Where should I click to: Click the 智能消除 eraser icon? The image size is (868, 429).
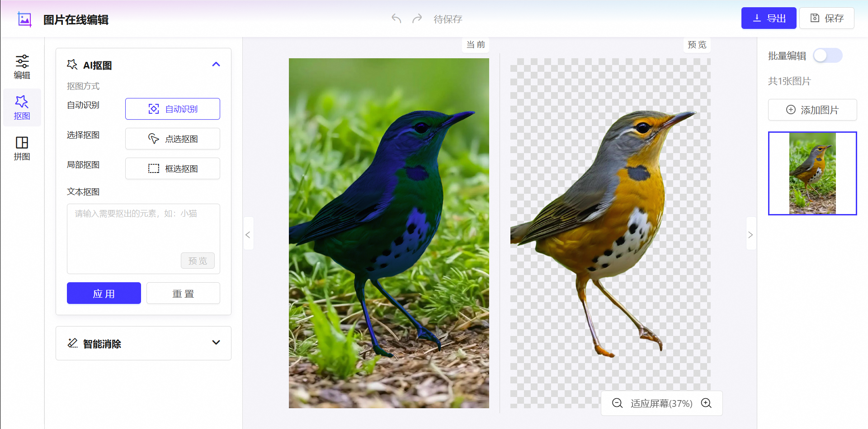tap(72, 343)
